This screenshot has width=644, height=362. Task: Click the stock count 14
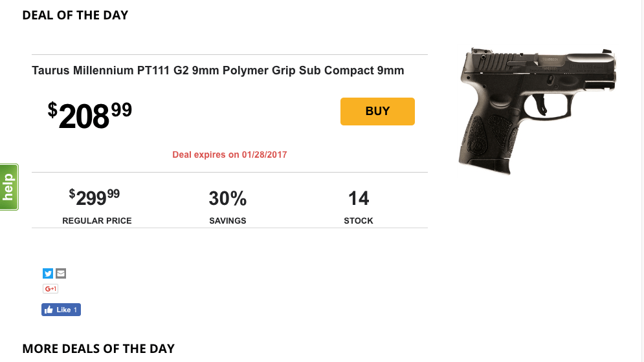click(359, 198)
